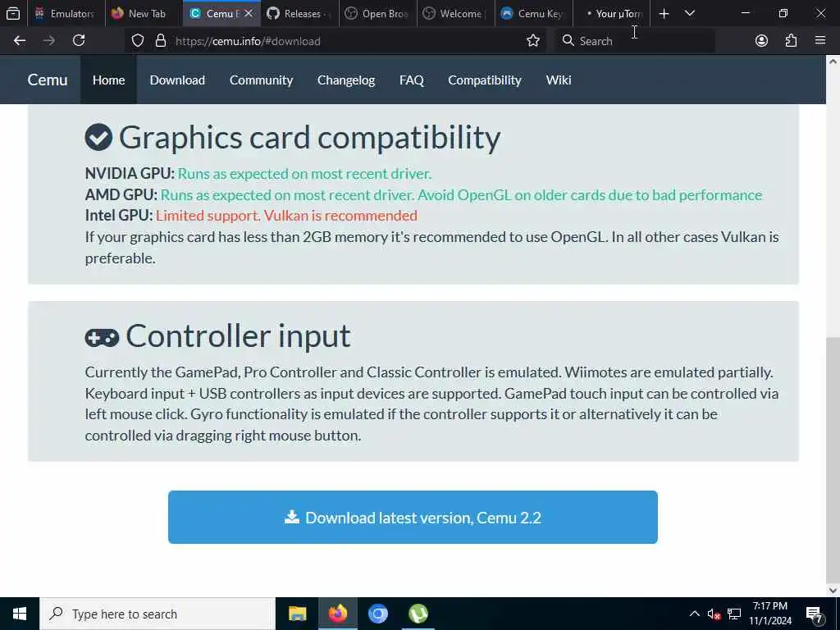Switch to the Cemu Keys tab
The image size is (840, 630).
[x=534, y=13]
